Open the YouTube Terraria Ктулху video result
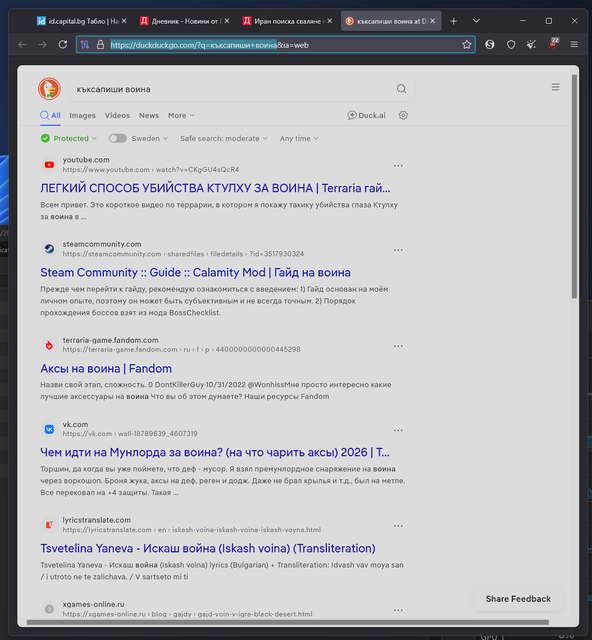The height and width of the screenshot is (640, 592). click(x=215, y=188)
